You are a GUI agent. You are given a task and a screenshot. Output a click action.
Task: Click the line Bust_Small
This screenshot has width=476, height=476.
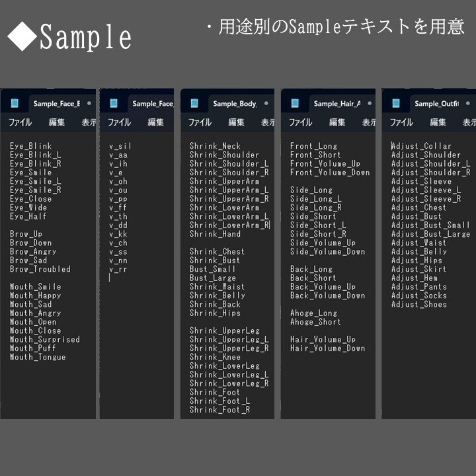pos(212,269)
